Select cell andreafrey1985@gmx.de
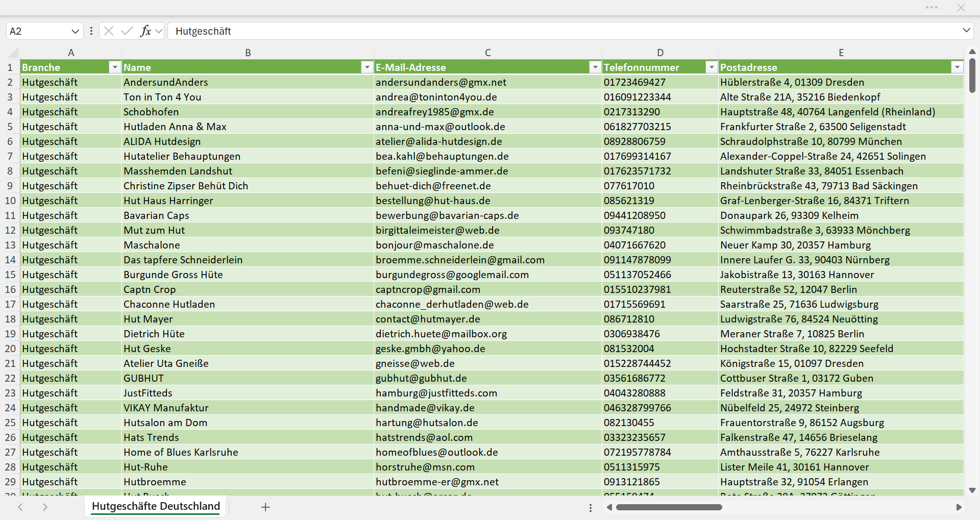980x520 pixels. click(x=488, y=112)
